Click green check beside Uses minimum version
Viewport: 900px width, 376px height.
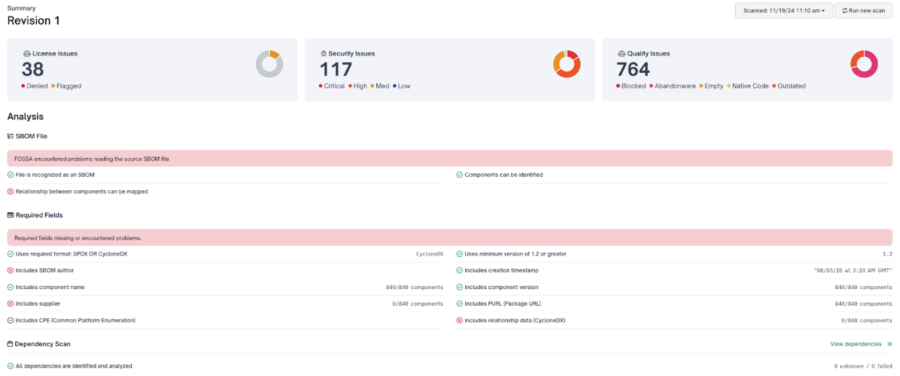[459, 254]
